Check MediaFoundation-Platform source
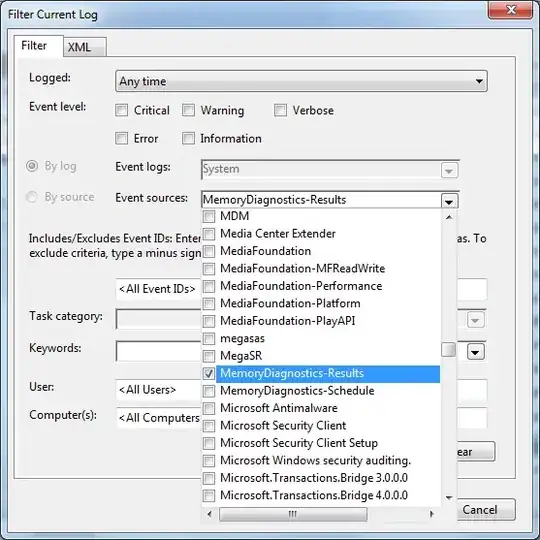This screenshot has height=540, width=540. coord(209,304)
